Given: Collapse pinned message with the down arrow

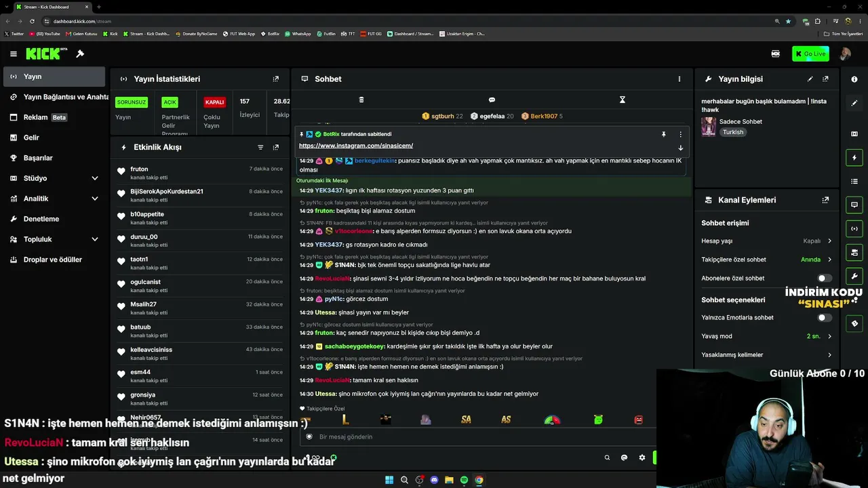Looking at the screenshot, I should [681, 148].
